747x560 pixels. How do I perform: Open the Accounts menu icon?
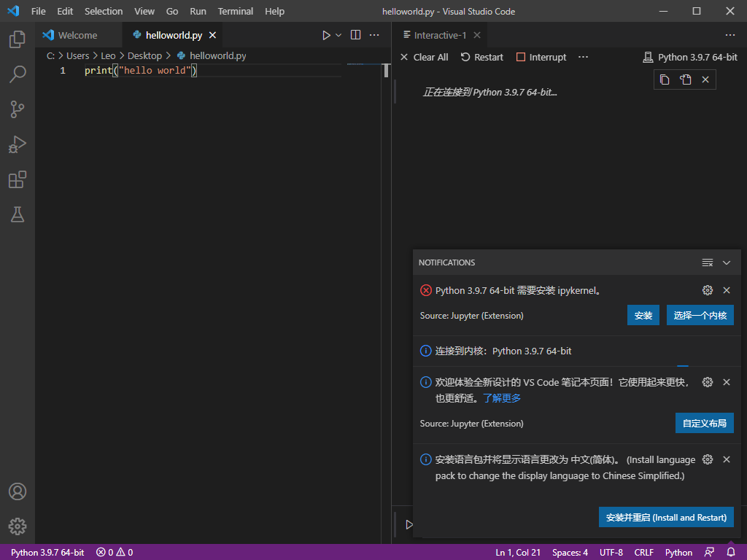click(18, 491)
